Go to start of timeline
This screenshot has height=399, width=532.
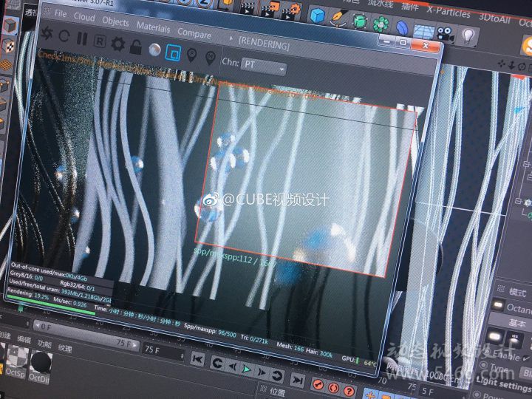coord(198,359)
